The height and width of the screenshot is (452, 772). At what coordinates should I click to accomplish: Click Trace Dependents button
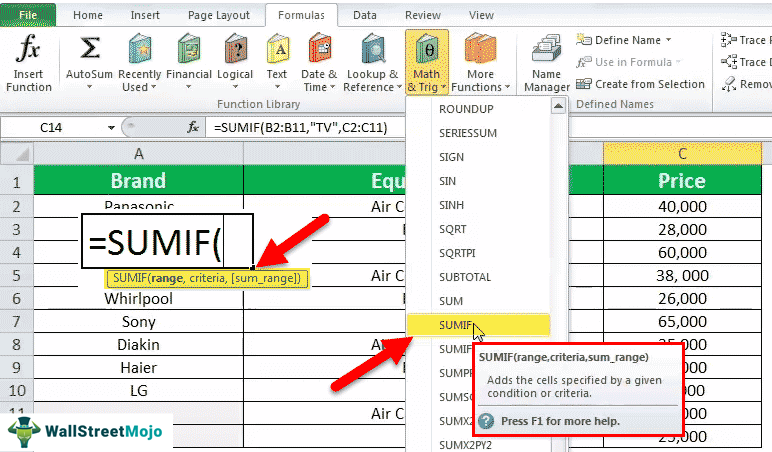coord(745,62)
